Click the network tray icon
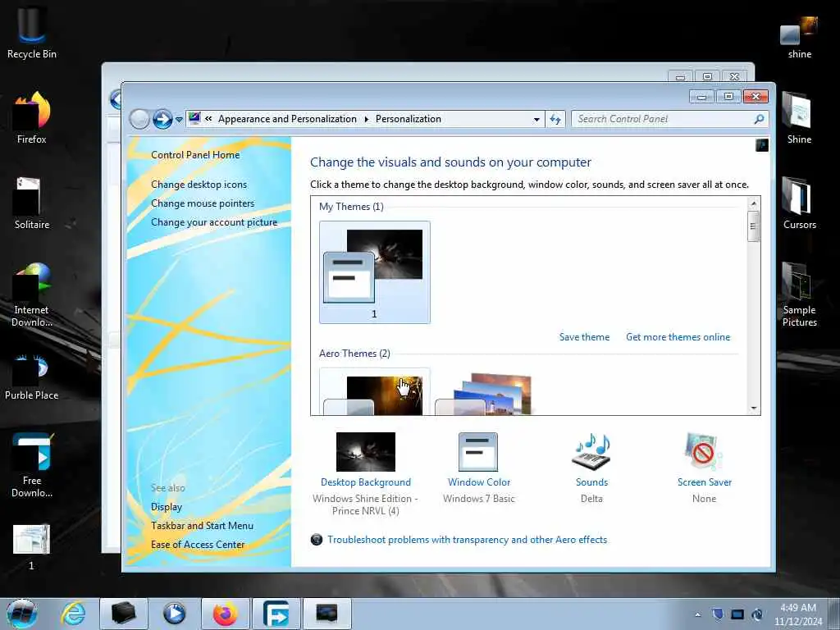Screen dimensions: 840x630 [x=737, y=614]
